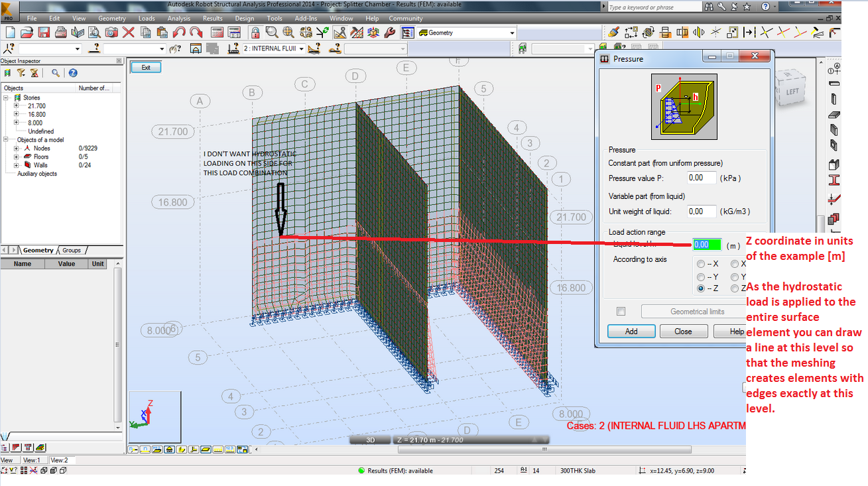Click the LEFT face of the view cube

coord(792,91)
